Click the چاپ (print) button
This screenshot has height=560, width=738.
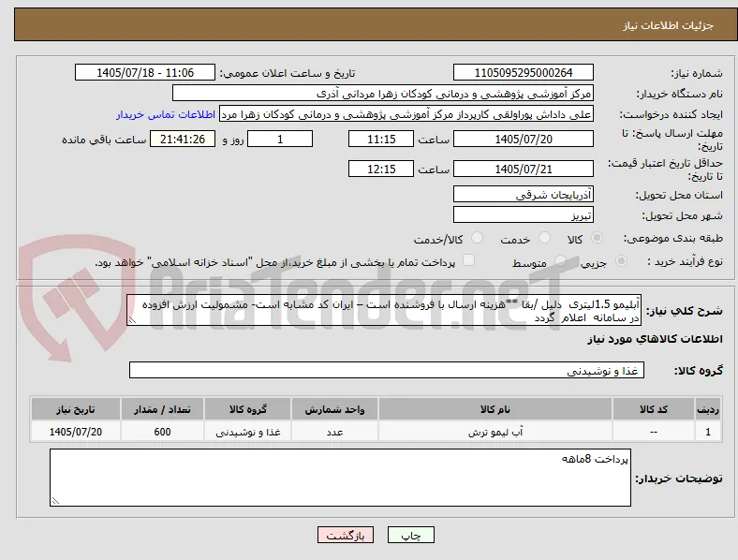411,535
